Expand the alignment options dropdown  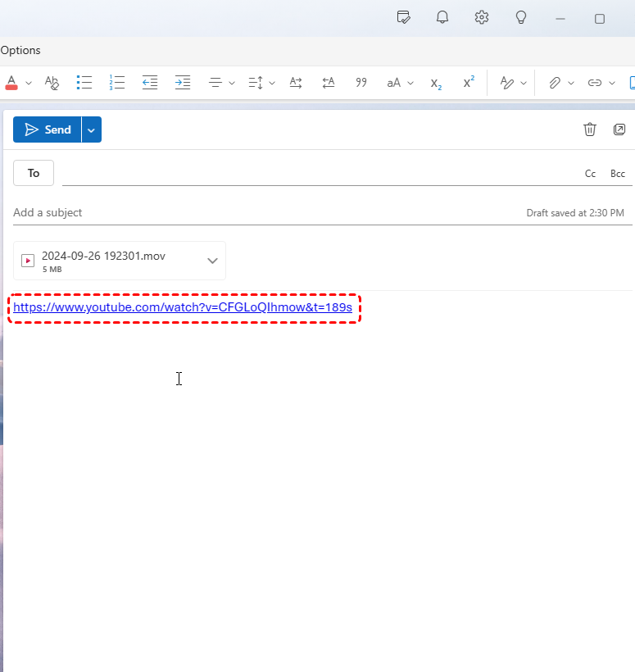coord(232,83)
